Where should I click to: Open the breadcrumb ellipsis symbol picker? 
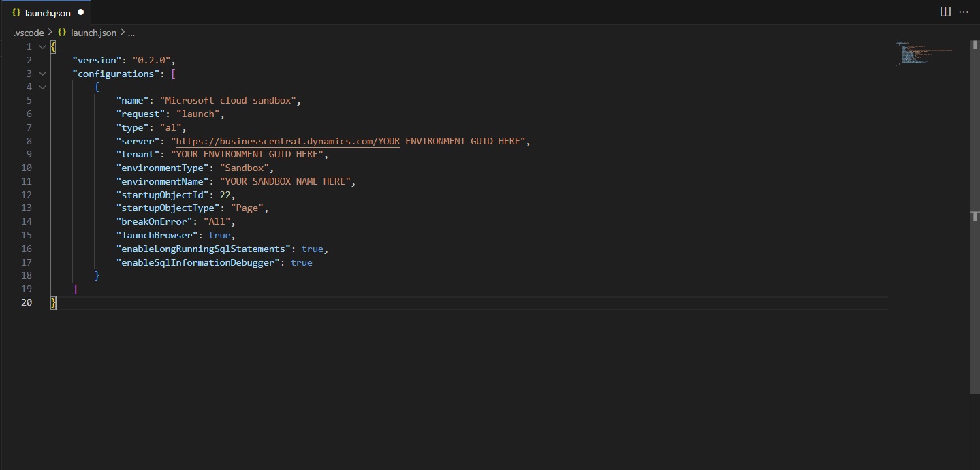click(x=131, y=32)
